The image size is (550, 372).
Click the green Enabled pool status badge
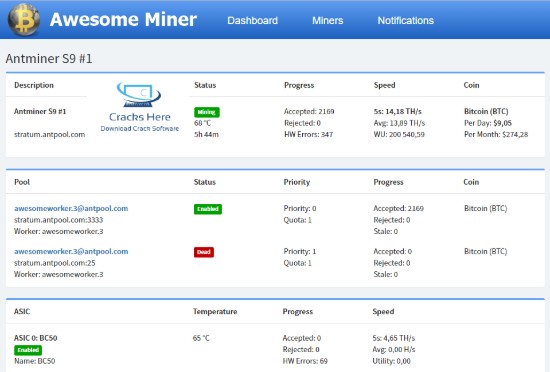coord(208,209)
